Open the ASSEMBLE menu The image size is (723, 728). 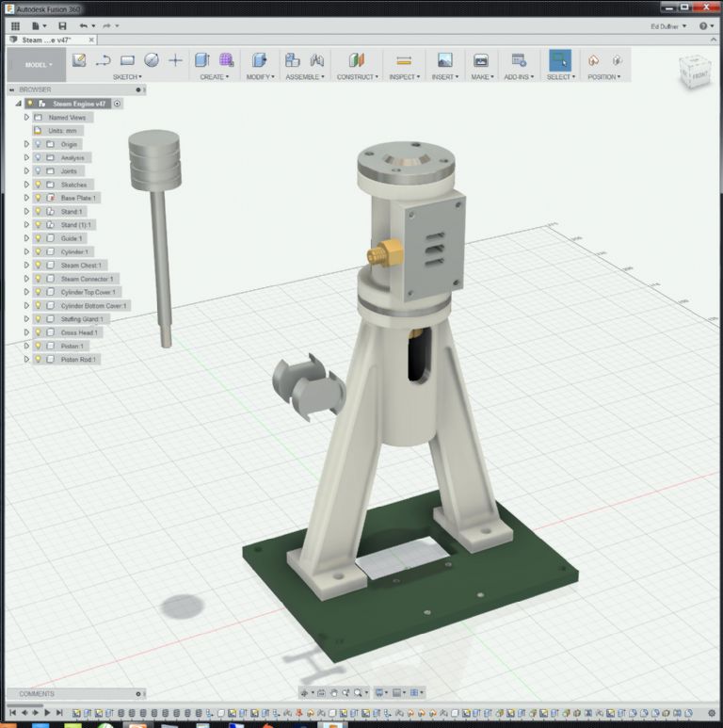click(305, 77)
